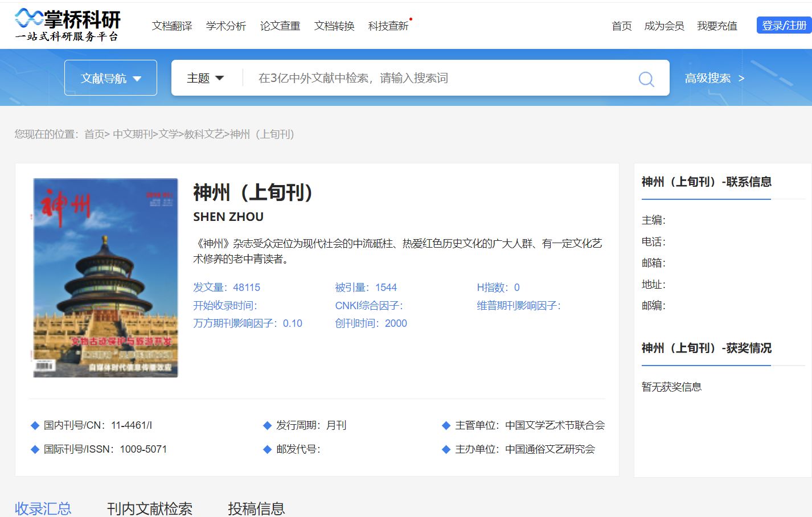Viewport: 812px width, 517px height.
Task: Open 学术分析 menu item
Action: (226, 26)
